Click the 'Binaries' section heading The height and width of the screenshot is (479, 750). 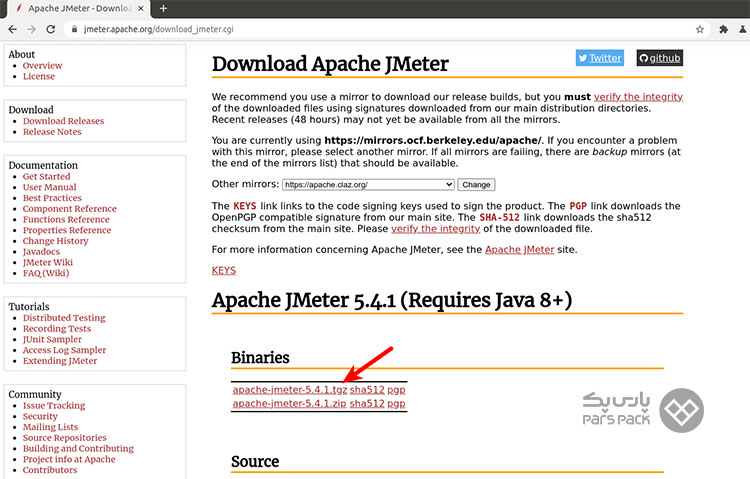pyautogui.click(x=260, y=357)
